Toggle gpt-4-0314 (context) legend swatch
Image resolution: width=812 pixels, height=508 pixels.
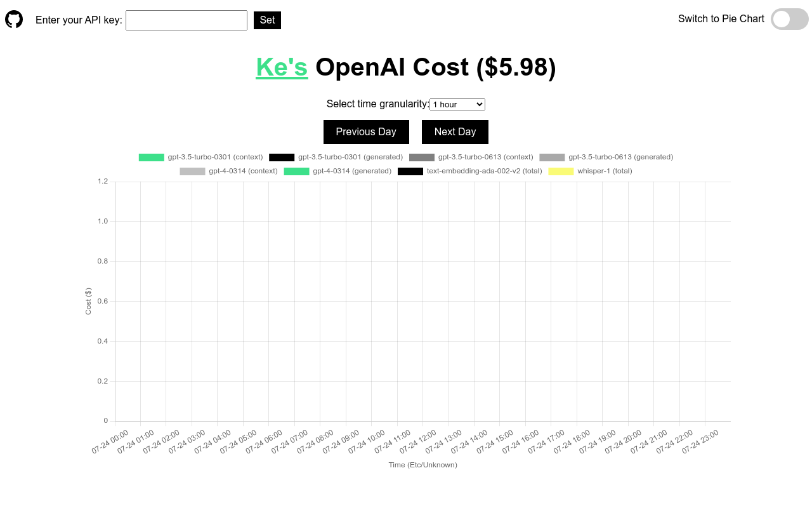(192, 171)
